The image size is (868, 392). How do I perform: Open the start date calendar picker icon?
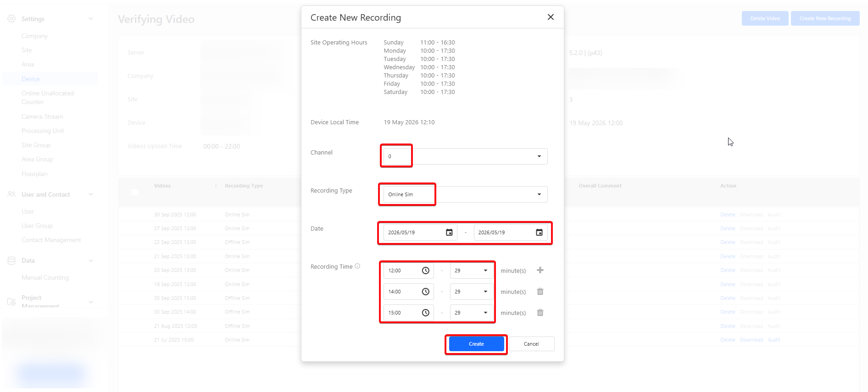click(449, 232)
